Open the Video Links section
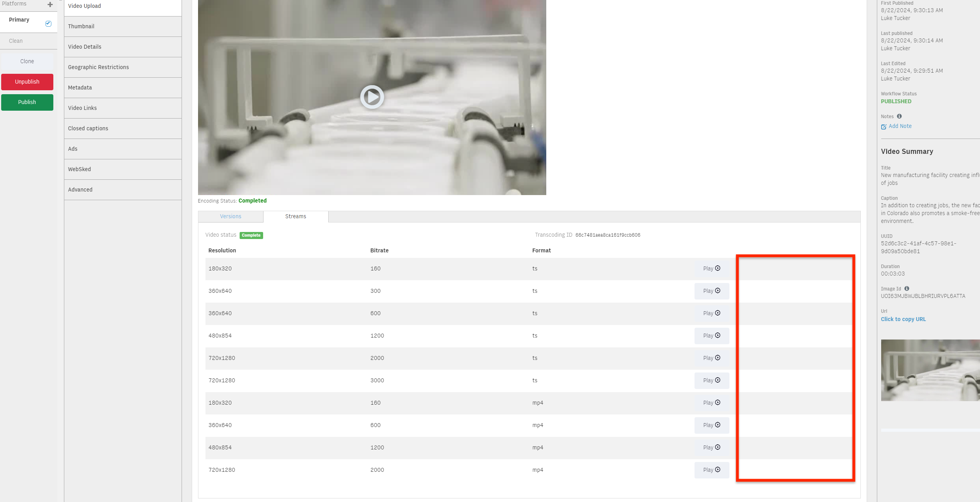Screen dimensions: 980x502 point(123,108)
